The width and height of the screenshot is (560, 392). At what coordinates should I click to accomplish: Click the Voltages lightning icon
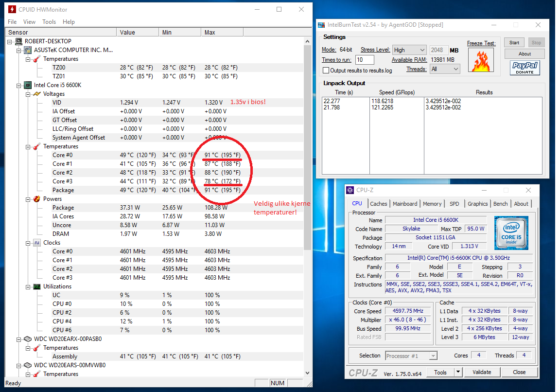37,94
